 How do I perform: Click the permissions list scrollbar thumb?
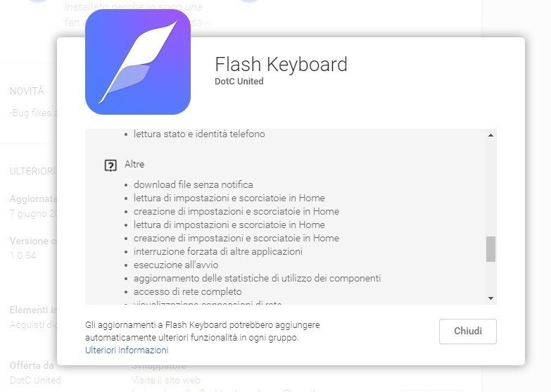coord(491,249)
